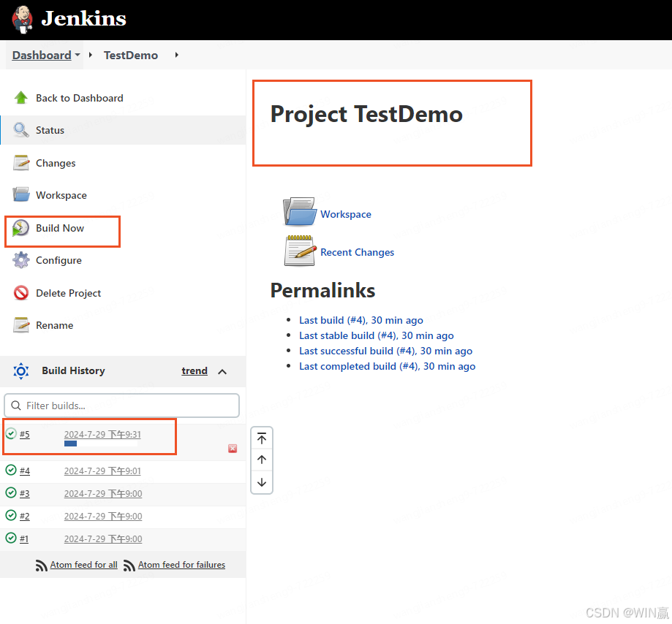672x624 pixels.
Task: Open the Recent Changes link
Action: pyautogui.click(x=357, y=252)
